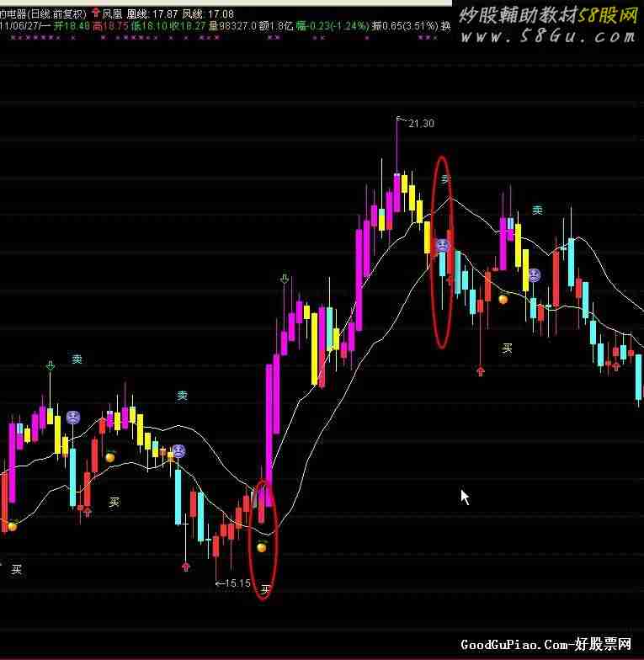Click the orange icon above the rightmost 买 label
Screen dimensions: 644x660
click(x=503, y=300)
